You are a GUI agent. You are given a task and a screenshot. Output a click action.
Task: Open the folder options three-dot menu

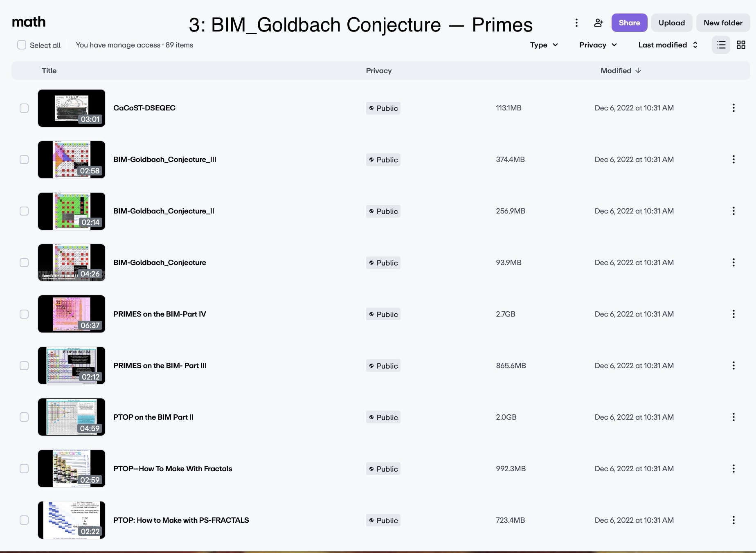coord(576,23)
